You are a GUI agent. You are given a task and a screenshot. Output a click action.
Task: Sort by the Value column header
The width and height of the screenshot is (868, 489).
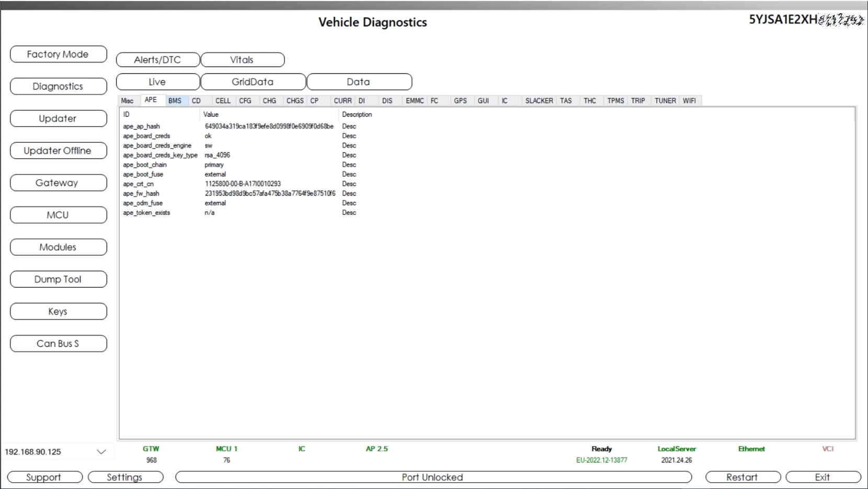click(211, 115)
